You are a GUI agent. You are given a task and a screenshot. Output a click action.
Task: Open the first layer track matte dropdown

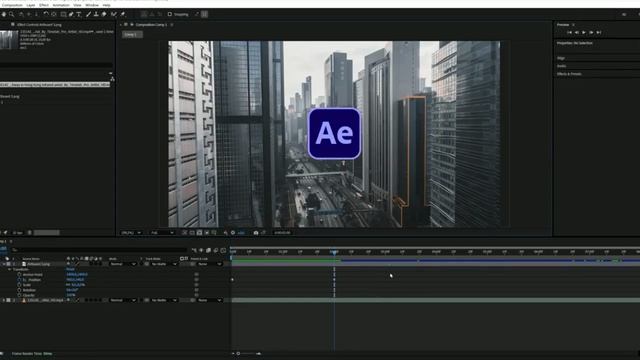[164, 264]
